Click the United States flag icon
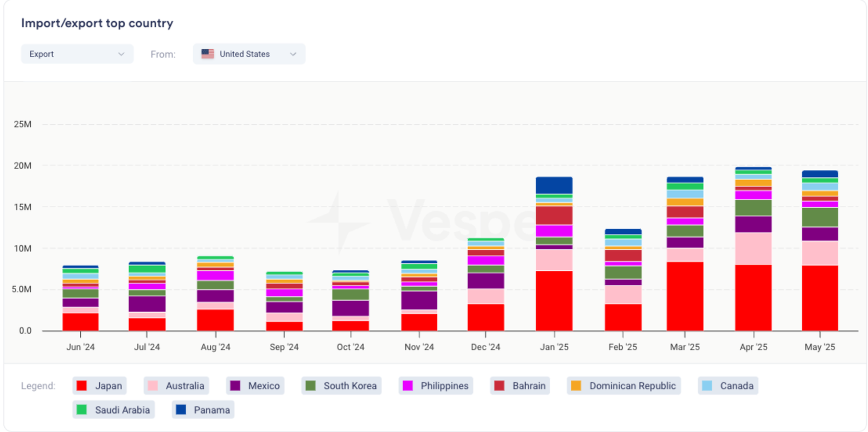This screenshot has height=432, width=868. pos(208,54)
